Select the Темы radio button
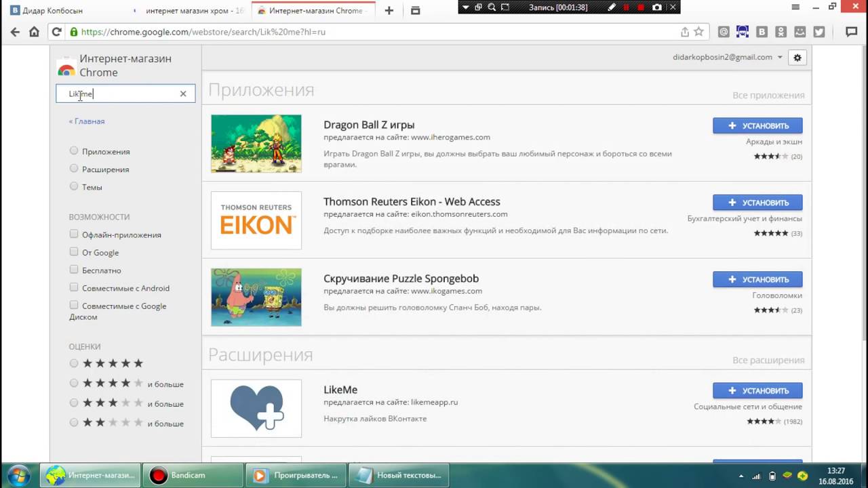Viewport: 868px width, 488px height. tap(74, 186)
